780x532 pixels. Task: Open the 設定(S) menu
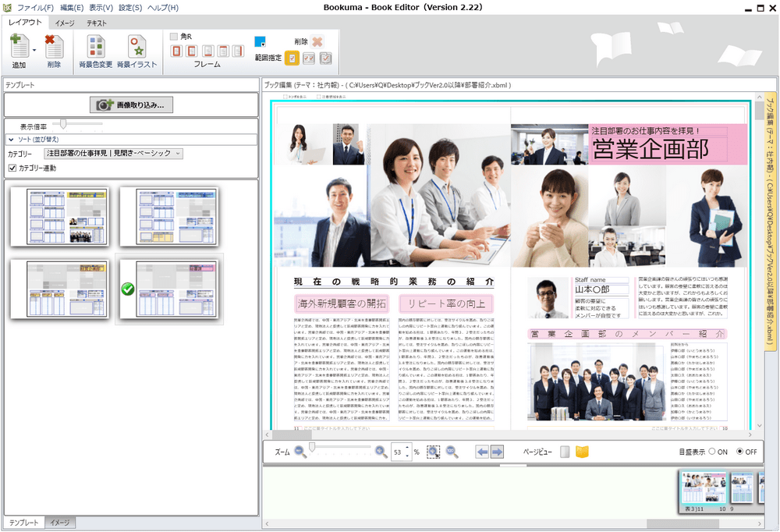(x=129, y=6)
